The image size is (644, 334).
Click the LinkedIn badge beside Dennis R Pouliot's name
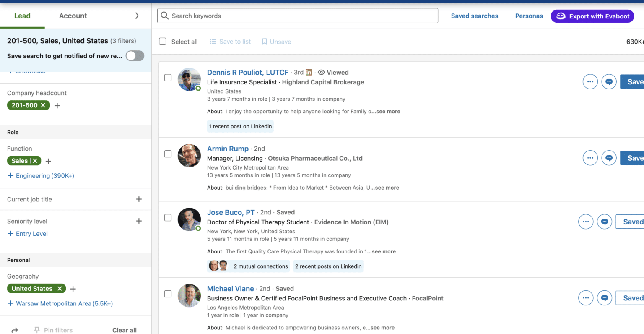(309, 72)
